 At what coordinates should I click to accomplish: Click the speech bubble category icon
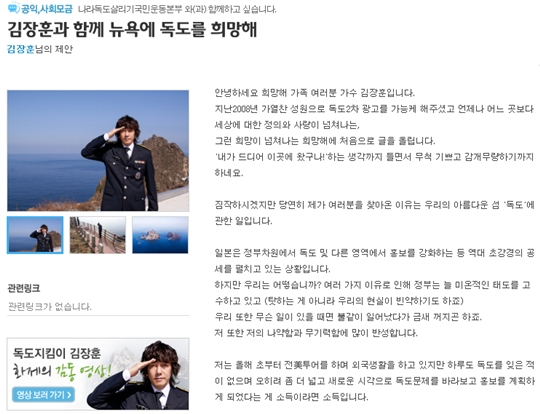pos(13,8)
